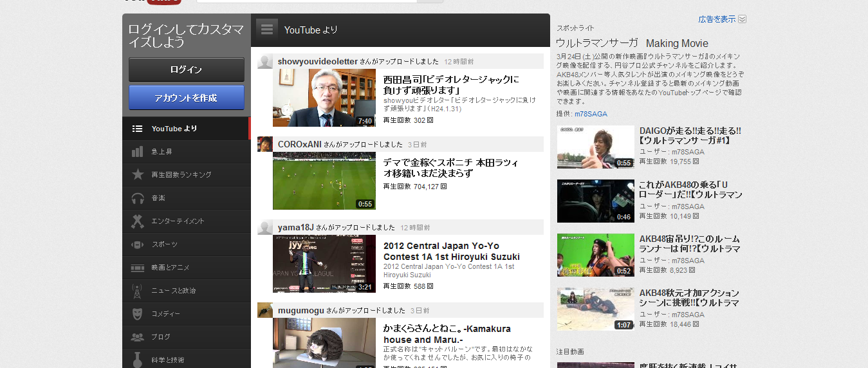Open showyouvideoletter channel link
The height and width of the screenshot is (368, 868).
point(318,61)
